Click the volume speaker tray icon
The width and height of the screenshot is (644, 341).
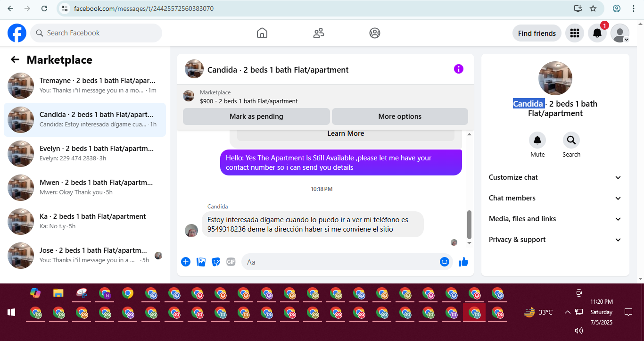point(579,331)
